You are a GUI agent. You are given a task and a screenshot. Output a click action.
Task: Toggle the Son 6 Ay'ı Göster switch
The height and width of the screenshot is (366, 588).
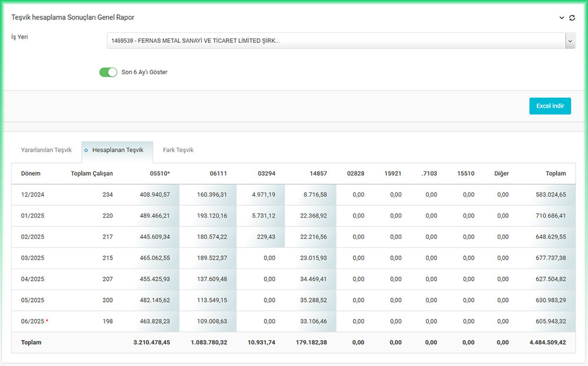pos(108,72)
